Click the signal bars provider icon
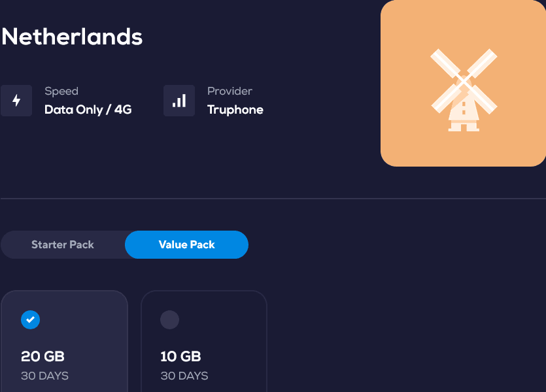The image size is (546, 392). click(179, 101)
